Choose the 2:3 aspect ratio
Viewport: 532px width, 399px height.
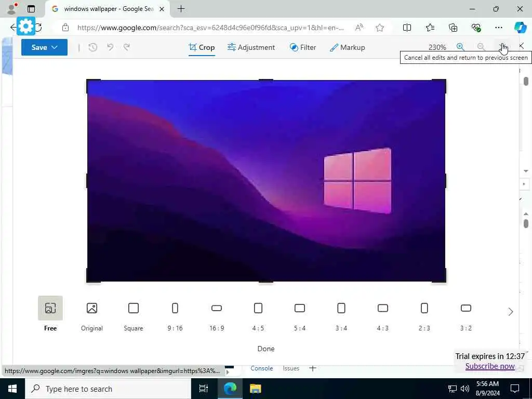point(424,313)
